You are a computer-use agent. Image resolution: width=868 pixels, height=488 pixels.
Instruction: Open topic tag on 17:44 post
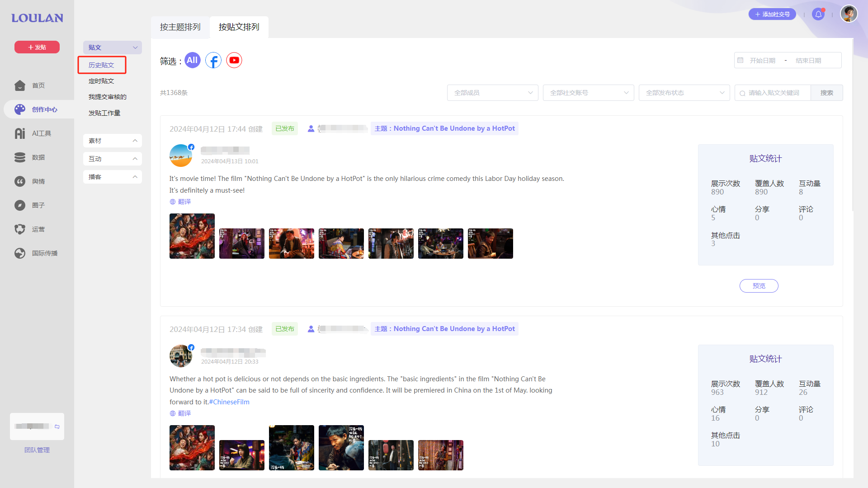pyautogui.click(x=444, y=128)
